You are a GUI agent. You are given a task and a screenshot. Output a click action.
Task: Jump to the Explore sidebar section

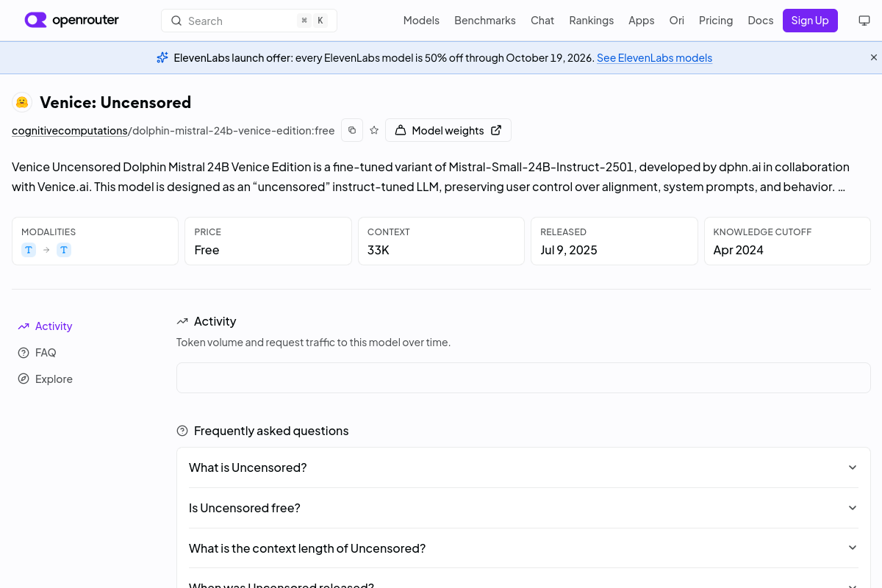click(x=54, y=379)
